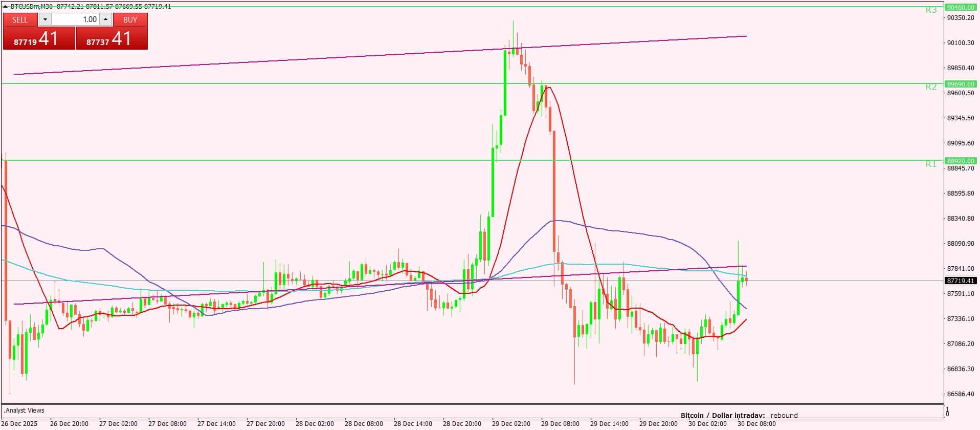This screenshot has width=980, height=430.
Task: Select the R3 pivot label
Action: 931,10
